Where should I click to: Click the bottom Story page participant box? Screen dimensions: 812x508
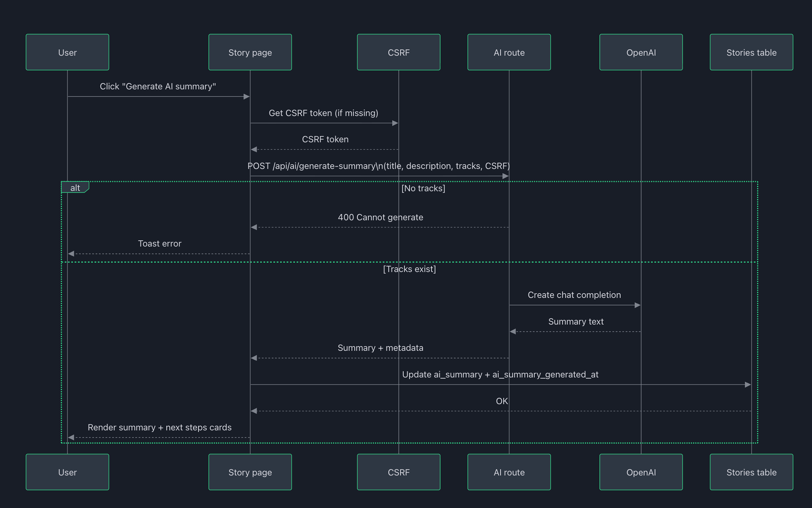pyautogui.click(x=250, y=472)
